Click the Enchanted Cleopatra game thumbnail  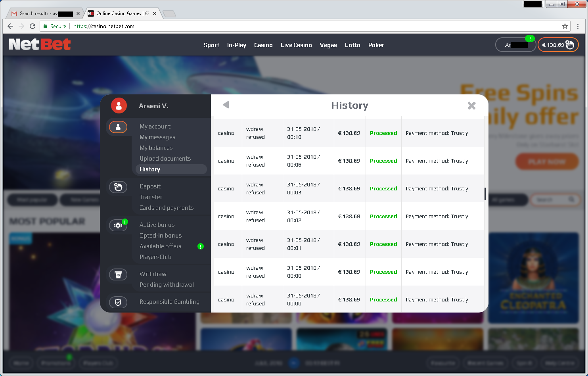533,278
